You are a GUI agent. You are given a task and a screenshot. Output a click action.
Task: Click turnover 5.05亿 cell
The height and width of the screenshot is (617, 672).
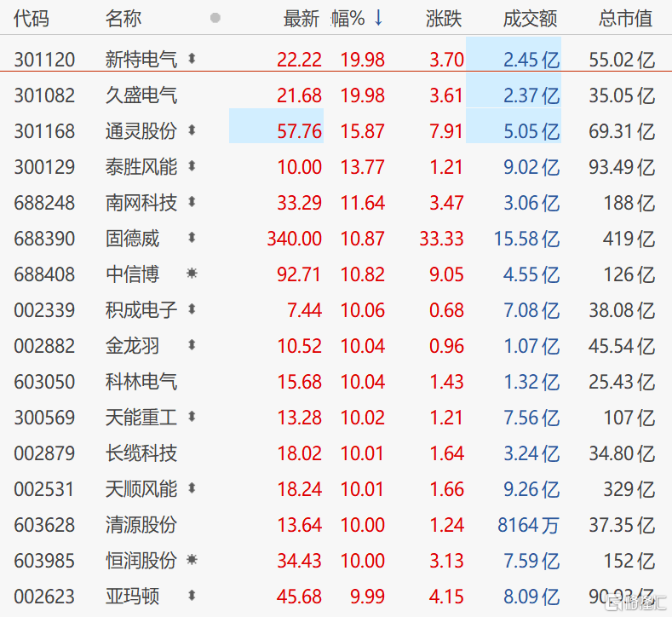coord(514,126)
